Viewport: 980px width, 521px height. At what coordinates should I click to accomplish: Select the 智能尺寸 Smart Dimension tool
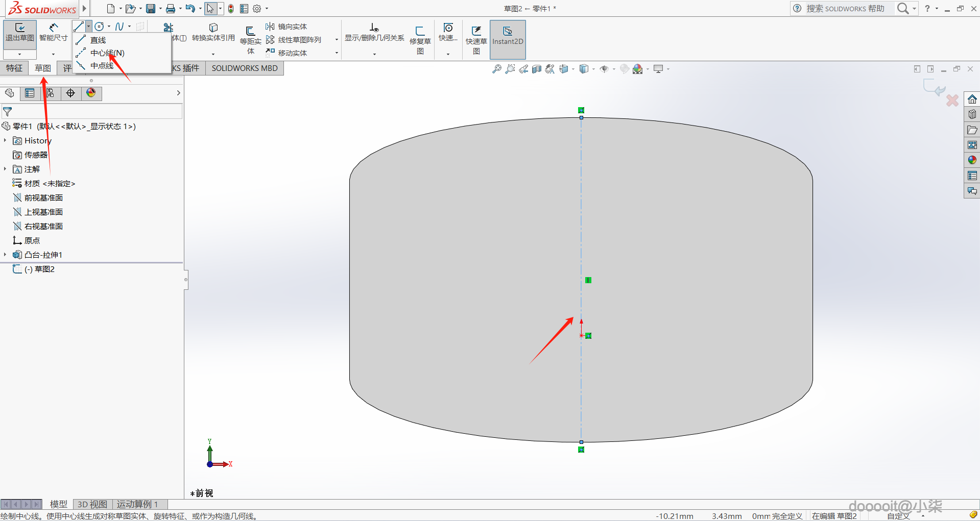click(x=53, y=33)
